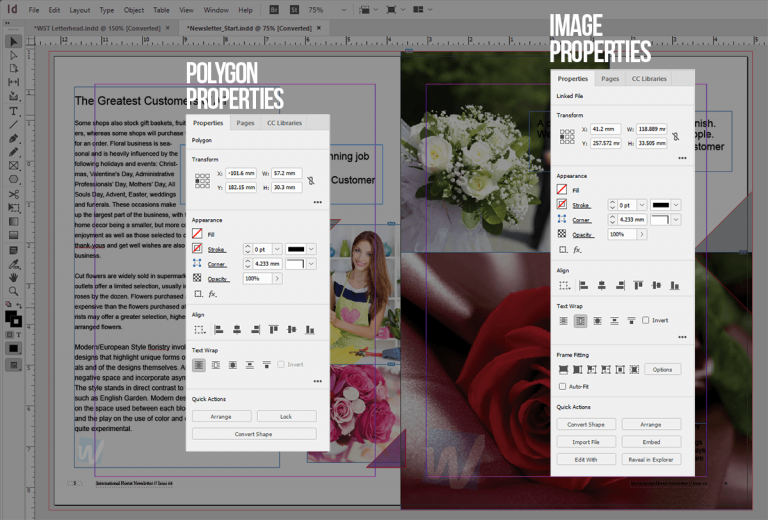Select No text wrap in Polygon panel
Screen dimensions: 768x520
pyautogui.click(x=199, y=365)
